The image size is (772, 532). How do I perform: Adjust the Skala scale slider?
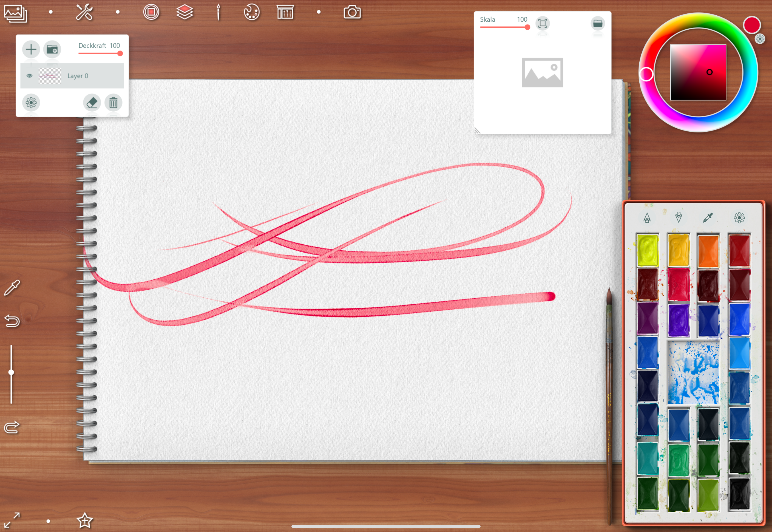(505, 27)
